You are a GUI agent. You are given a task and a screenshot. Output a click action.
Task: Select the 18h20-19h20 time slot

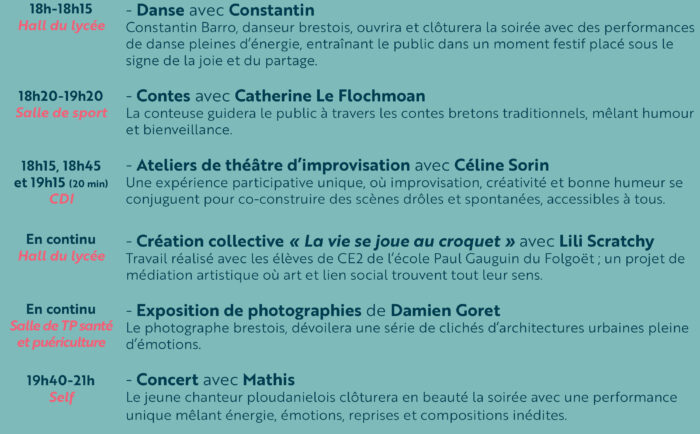pos(62,96)
